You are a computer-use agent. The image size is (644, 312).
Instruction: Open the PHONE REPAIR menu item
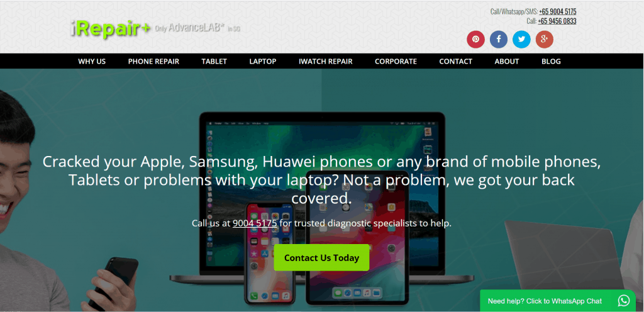(x=153, y=62)
